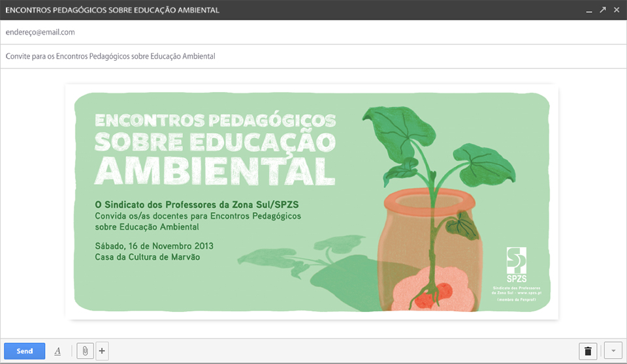Discard the draft with the trash icon
Screen dimensions: 627x364
[x=588, y=351]
